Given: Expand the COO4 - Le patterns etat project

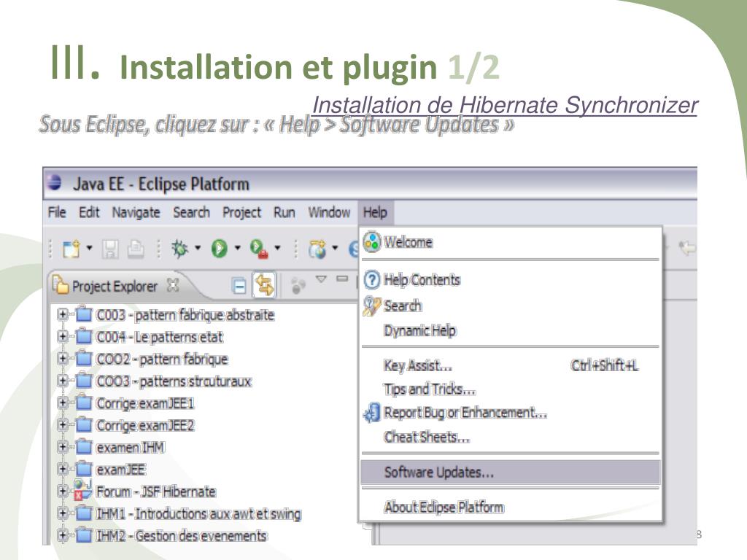Looking at the screenshot, I should pos(63,337).
